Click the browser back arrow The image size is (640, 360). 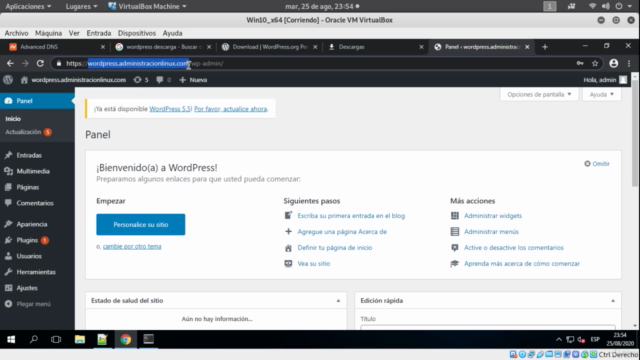[10, 63]
